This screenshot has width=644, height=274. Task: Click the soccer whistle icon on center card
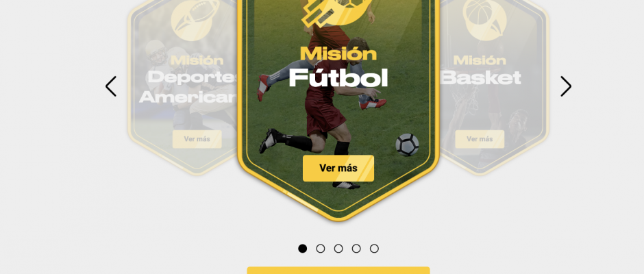point(337,12)
